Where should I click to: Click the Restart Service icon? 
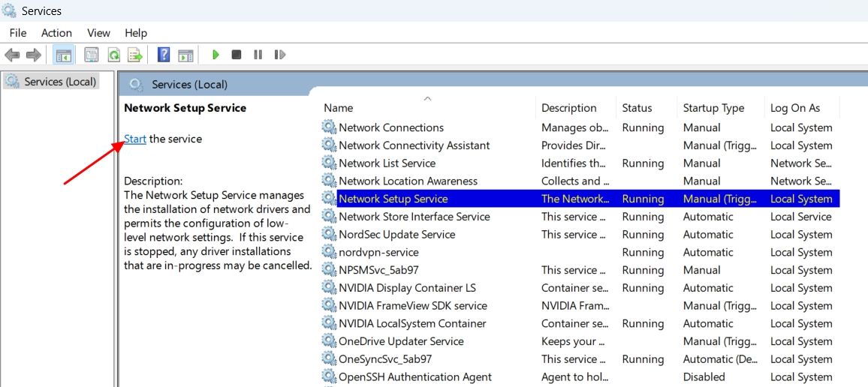[280, 55]
